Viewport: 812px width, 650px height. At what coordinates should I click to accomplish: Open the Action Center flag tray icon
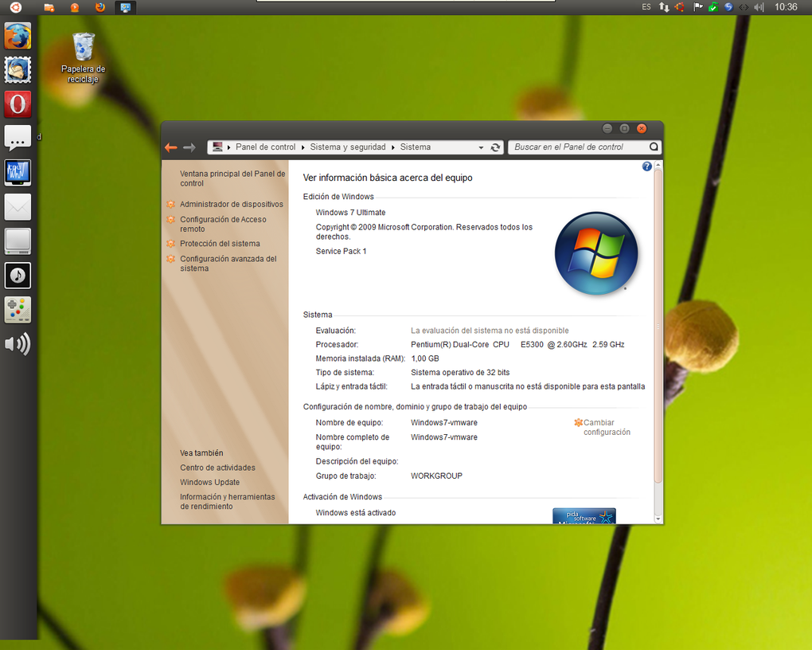(x=697, y=7)
